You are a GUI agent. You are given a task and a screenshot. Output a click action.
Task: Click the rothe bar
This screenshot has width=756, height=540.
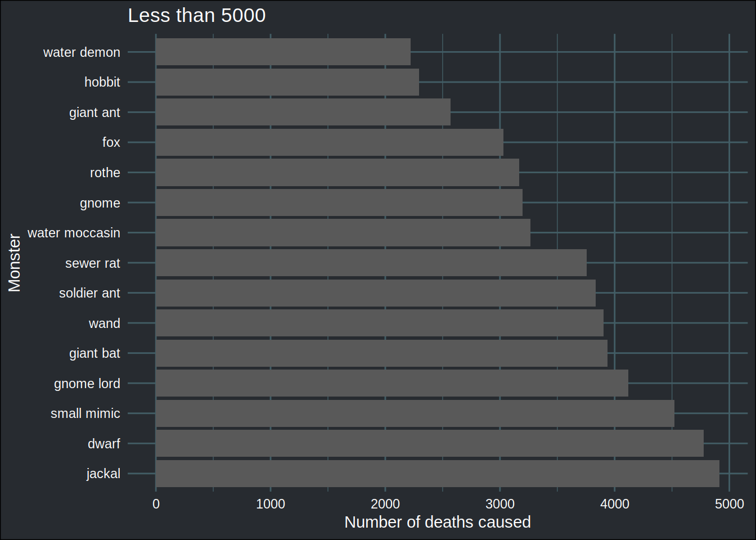pos(337,172)
